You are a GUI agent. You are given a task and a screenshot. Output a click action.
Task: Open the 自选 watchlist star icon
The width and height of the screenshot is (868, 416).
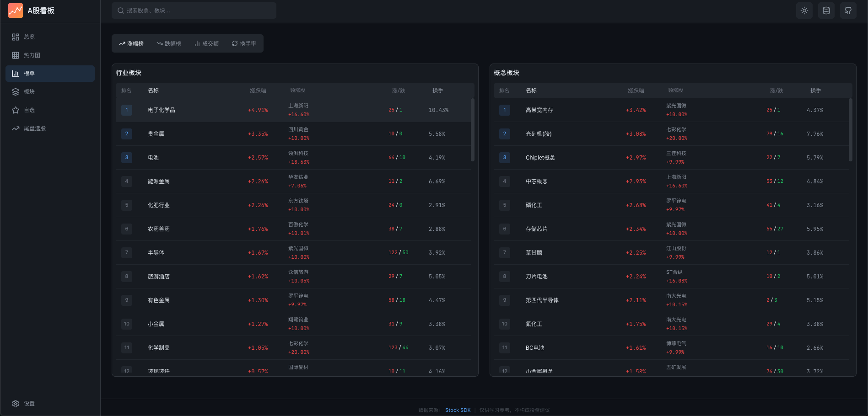point(15,110)
